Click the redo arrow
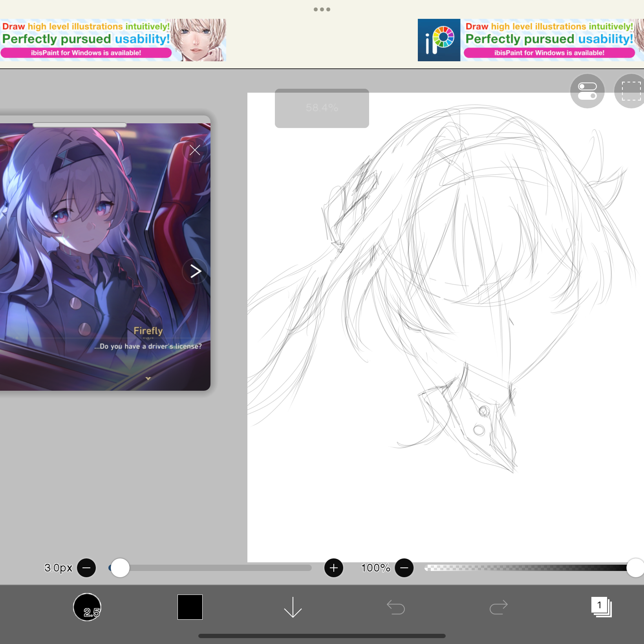 (498, 607)
